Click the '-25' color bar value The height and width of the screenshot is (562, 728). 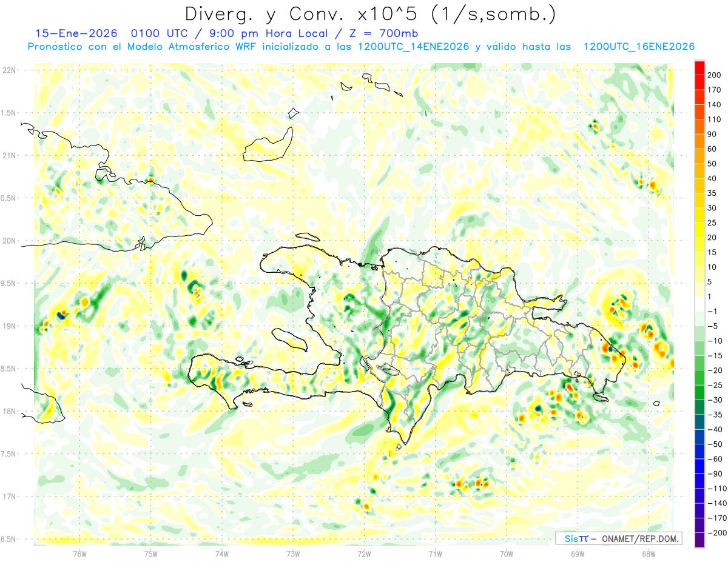[715, 385]
